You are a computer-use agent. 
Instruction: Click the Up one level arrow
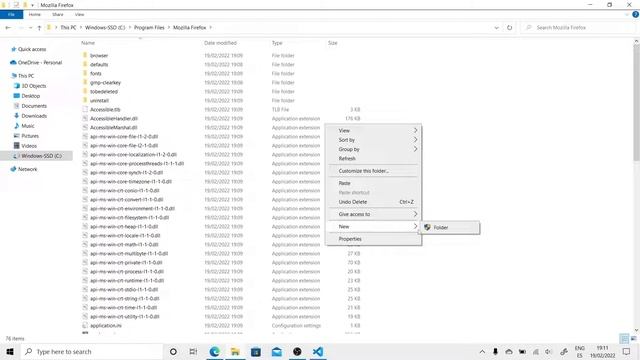(39, 28)
